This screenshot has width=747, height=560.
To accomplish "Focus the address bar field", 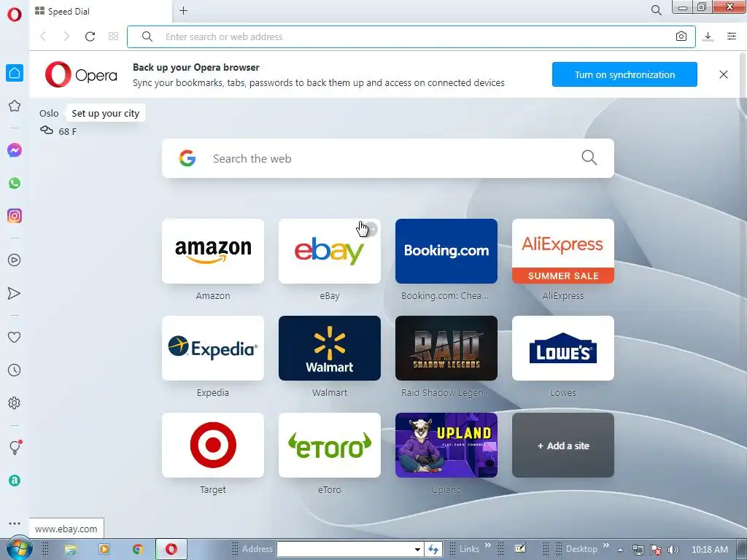I will [411, 36].
